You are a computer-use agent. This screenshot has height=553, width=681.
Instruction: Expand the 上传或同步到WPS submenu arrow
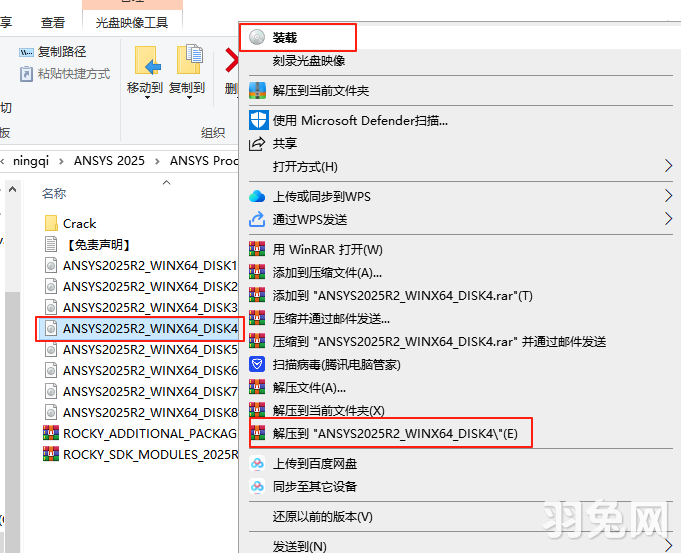click(x=668, y=195)
